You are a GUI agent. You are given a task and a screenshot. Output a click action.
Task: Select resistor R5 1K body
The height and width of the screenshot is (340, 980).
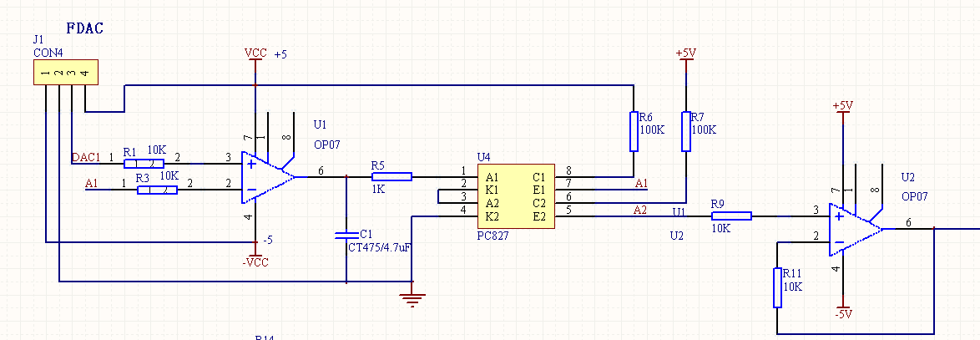(x=391, y=177)
